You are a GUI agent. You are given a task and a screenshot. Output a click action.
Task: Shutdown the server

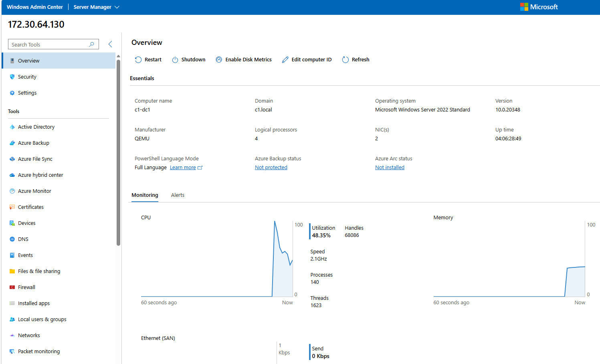point(188,59)
